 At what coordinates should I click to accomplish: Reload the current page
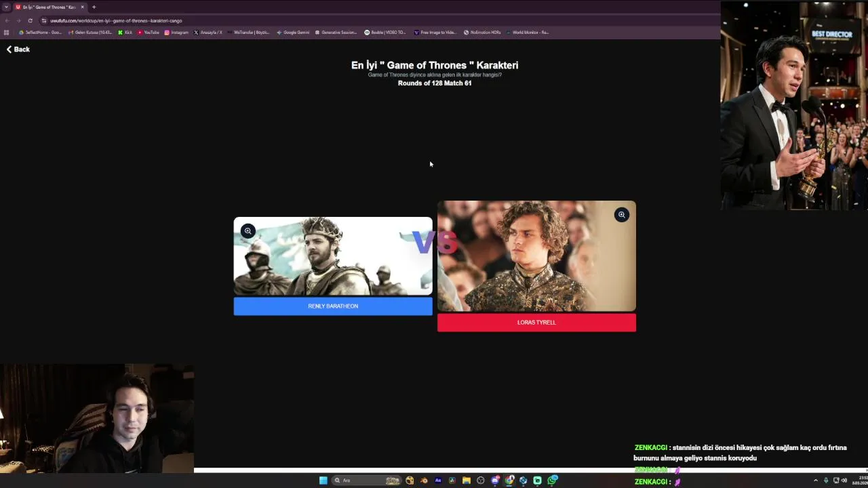pos(30,20)
